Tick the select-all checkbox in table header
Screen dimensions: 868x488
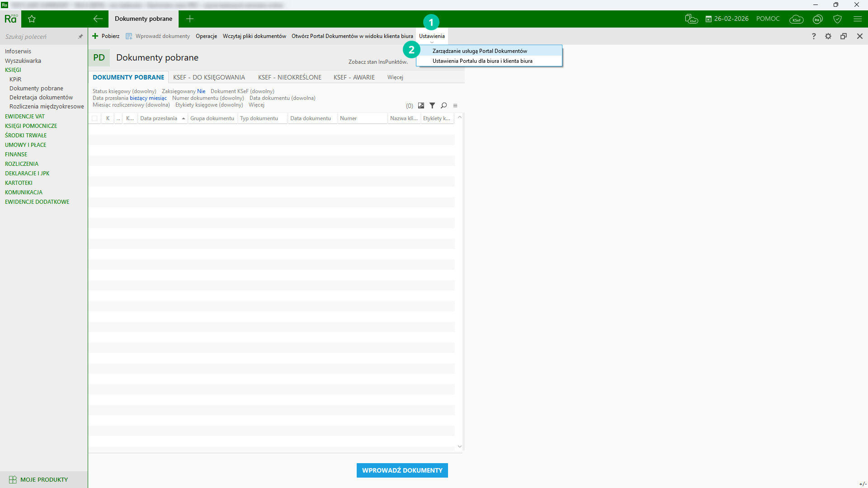94,118
